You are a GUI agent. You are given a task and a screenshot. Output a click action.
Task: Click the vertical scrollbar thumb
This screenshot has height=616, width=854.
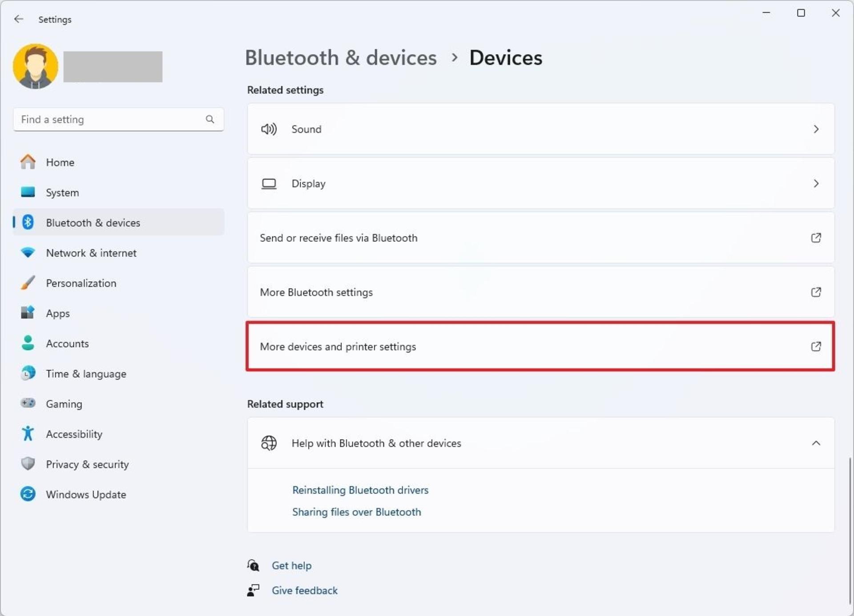click(x=850, y=531)
